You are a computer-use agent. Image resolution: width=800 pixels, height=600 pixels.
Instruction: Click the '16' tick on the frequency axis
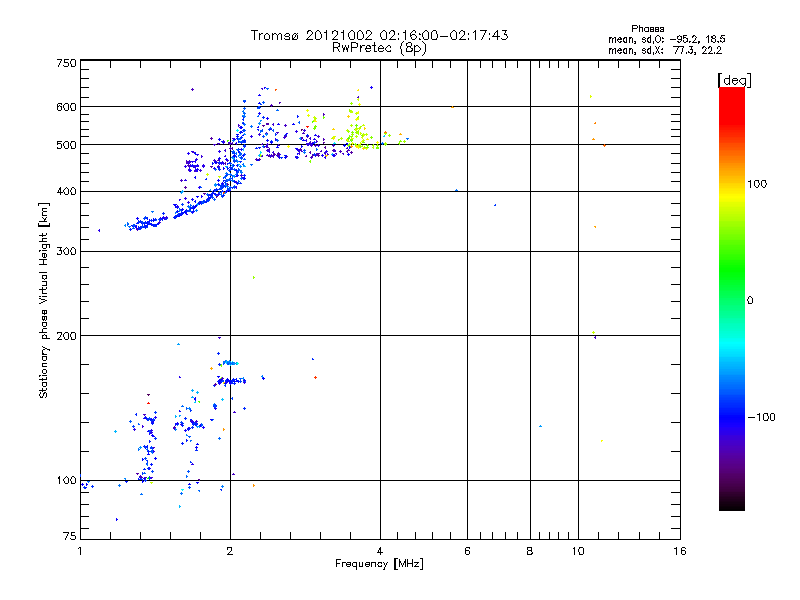coord(680,551)
